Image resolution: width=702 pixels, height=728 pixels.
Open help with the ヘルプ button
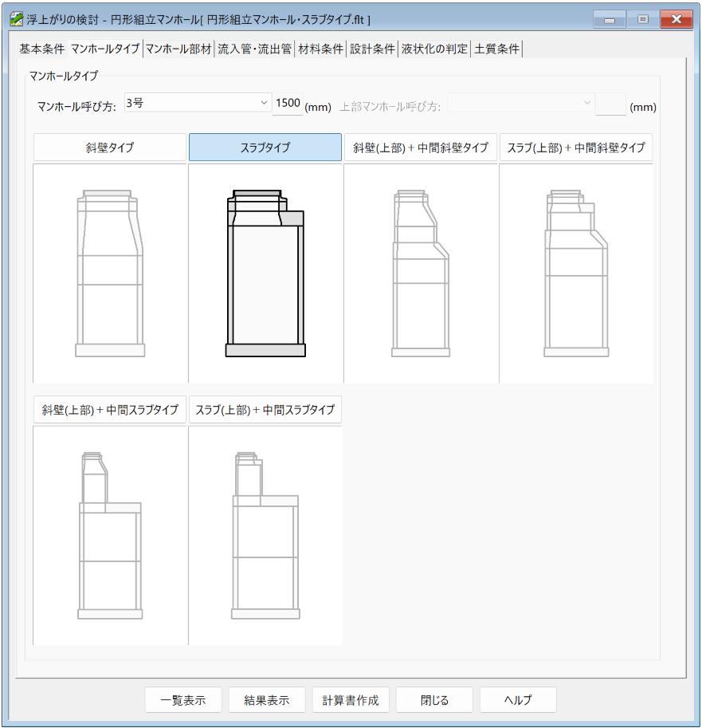[x=518, y=699]
